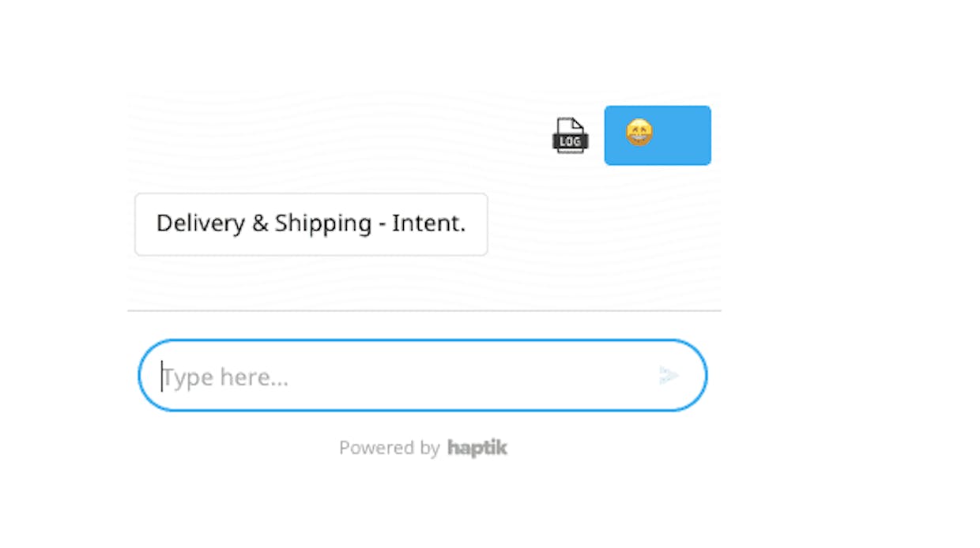
Task: Click the grinning emoji in blue bubble
Action: (x=639, y=132)
